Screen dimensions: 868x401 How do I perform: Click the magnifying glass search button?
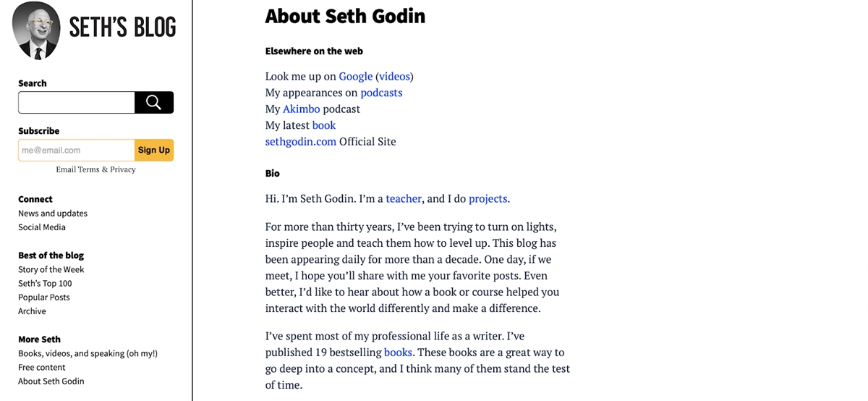click(x=153, y=103)
